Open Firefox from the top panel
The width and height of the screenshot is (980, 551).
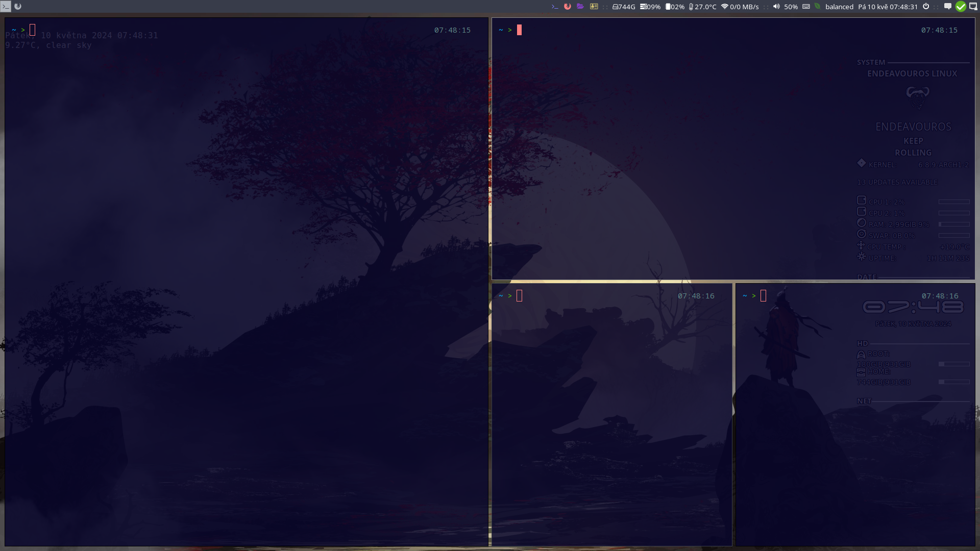coord(567,6)
